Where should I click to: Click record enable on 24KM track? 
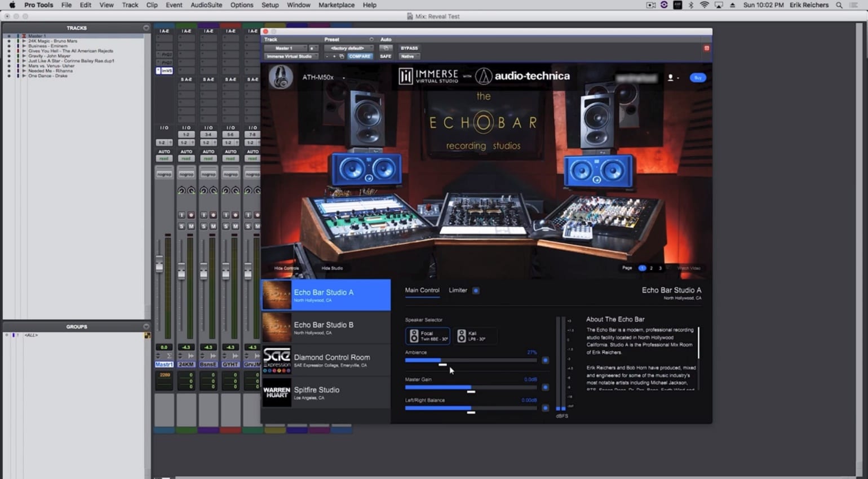tap(191, 215)
